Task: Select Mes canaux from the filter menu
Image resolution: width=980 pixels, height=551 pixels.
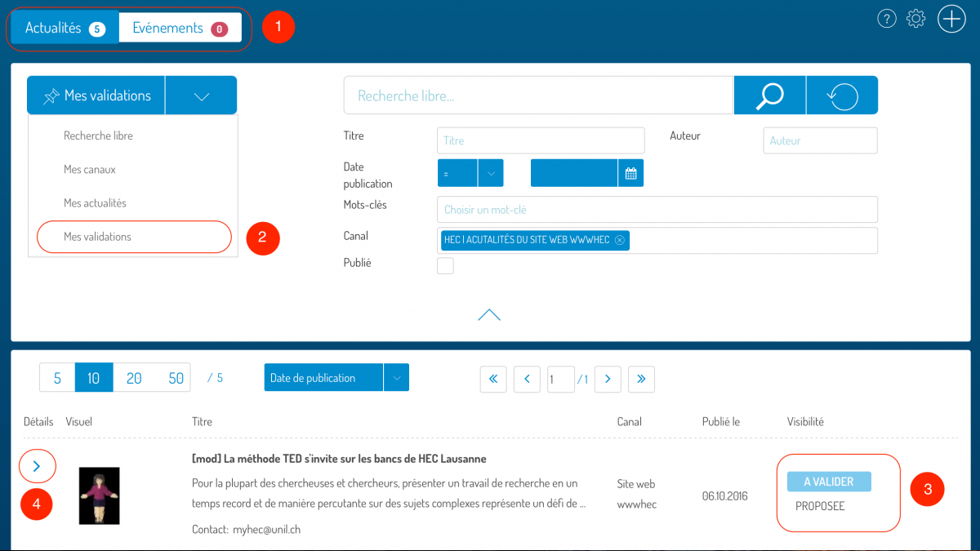Action: pyautogui.click(x=90, y=170)
